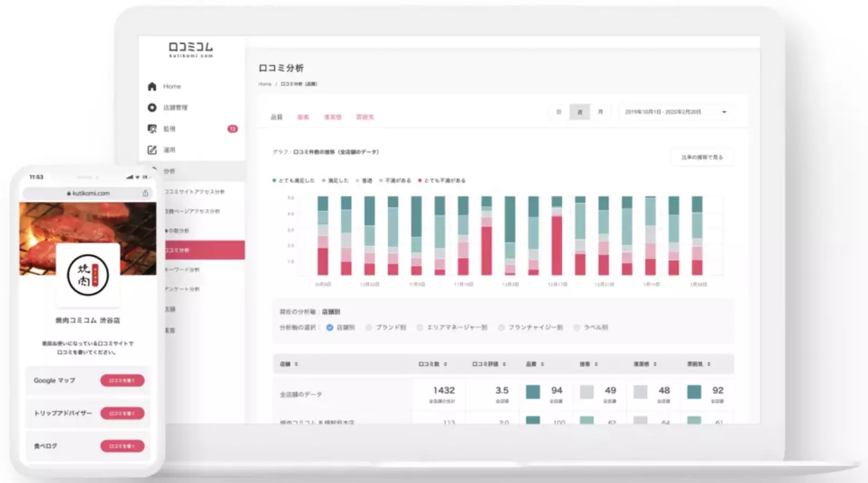Screen dimensions: 868x483
Task: Click the 店舗管理 circle icon in sidebar
Action: tap(152, 107)
